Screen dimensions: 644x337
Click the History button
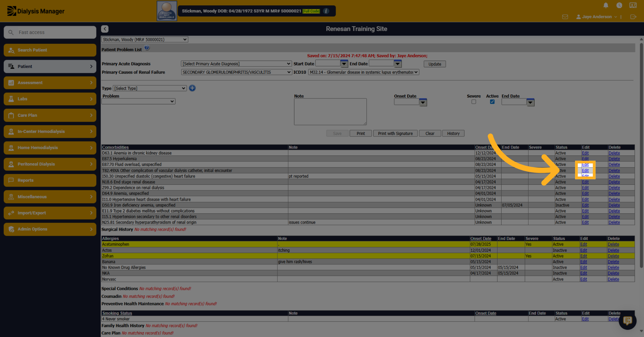pyautogui.click(x=453, y=134)
